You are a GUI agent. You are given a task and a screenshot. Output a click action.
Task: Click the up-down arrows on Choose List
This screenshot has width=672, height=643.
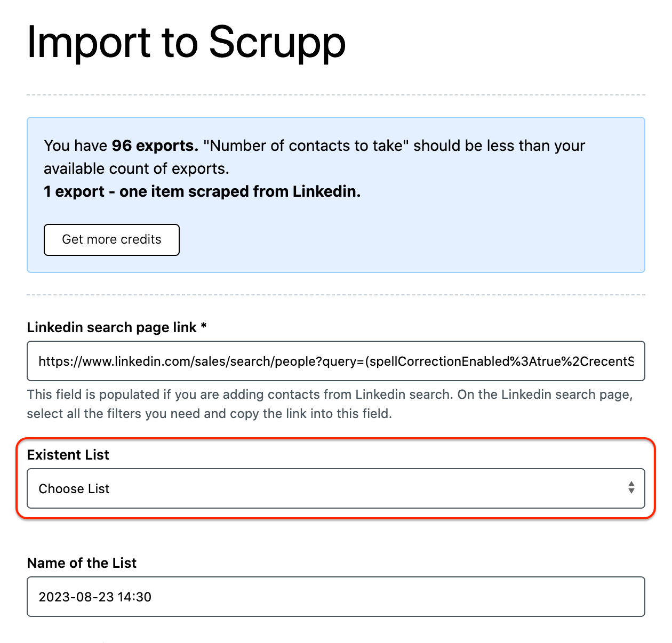click(x=631, y=488)
